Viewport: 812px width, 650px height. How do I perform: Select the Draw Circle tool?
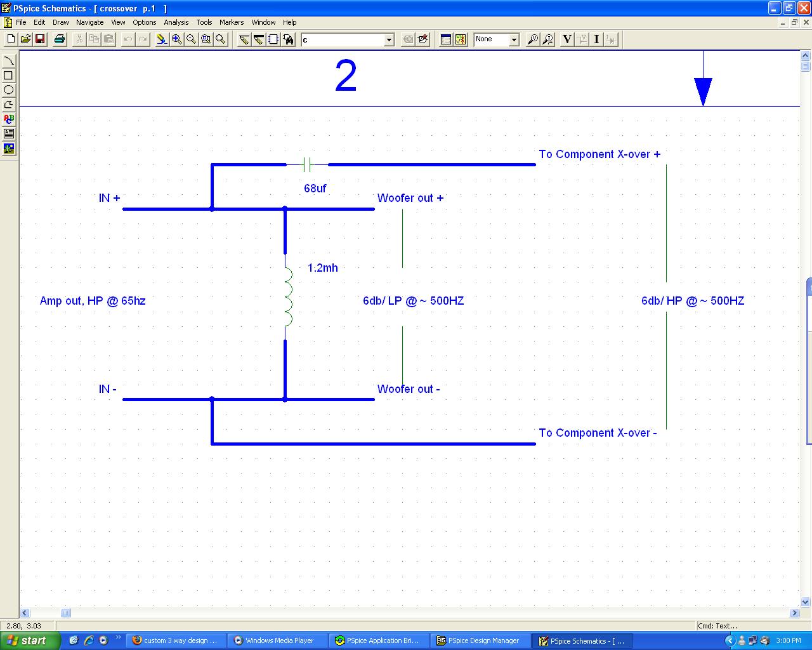click(9, 90)
